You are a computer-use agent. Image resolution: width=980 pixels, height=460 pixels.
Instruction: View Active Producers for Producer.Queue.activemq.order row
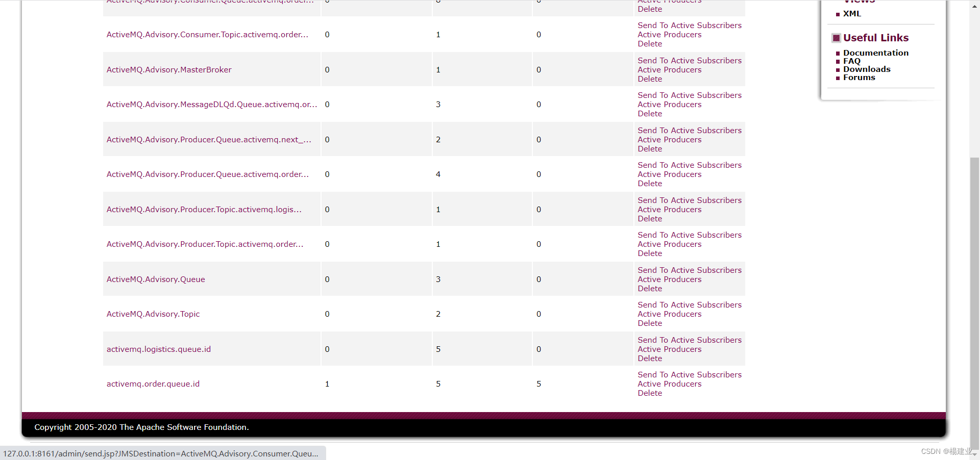point(670,174)
